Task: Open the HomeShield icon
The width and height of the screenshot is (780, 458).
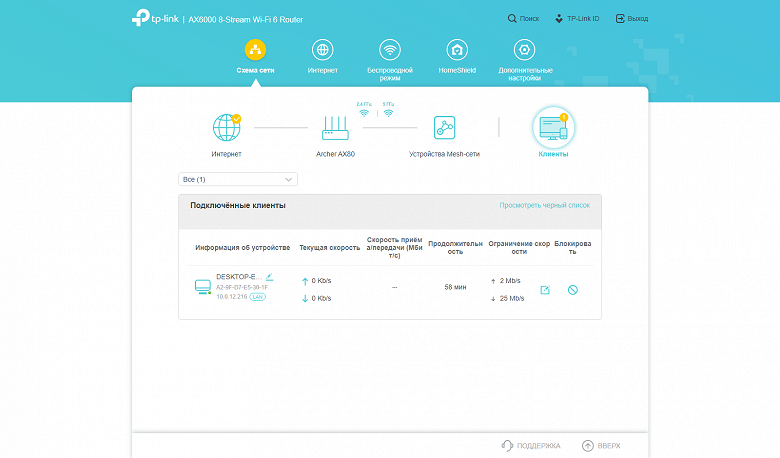Action: (x=457, y=50)
